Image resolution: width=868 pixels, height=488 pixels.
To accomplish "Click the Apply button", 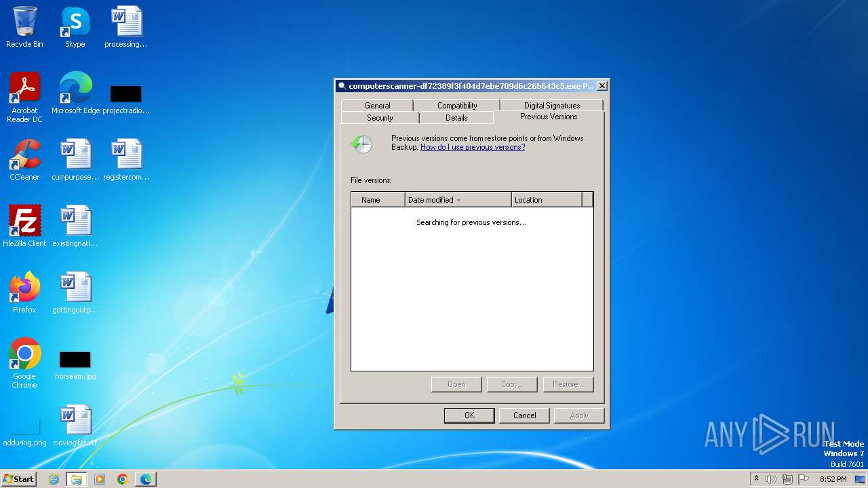I will coord(579,415).
